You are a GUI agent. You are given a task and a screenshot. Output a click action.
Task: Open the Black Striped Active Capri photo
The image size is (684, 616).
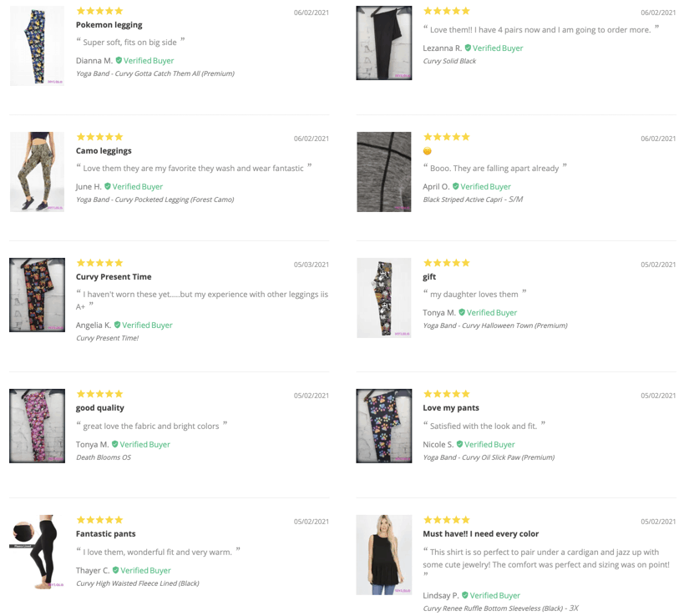click(384, 172)
